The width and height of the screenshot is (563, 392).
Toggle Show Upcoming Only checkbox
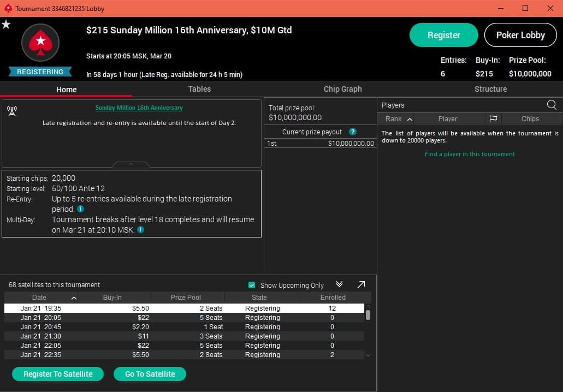click(x=252, y=285)
